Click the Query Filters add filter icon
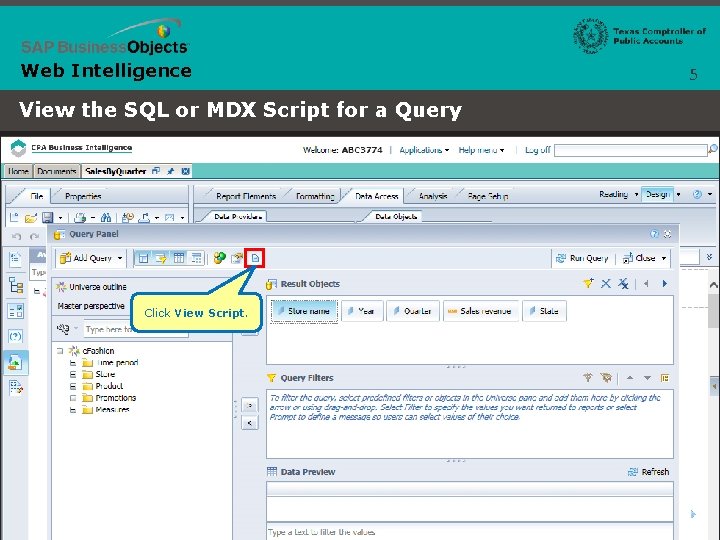720x540 pixels. pos(588,377)
